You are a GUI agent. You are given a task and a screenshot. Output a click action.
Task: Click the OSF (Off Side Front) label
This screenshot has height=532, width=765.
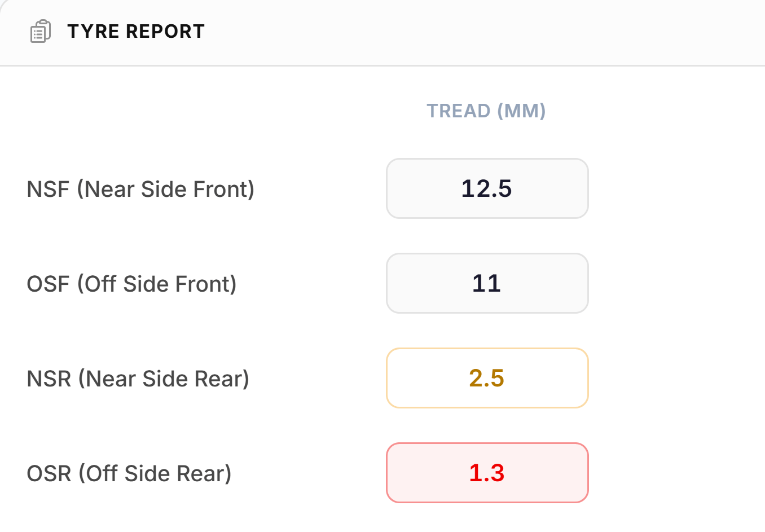131,284
